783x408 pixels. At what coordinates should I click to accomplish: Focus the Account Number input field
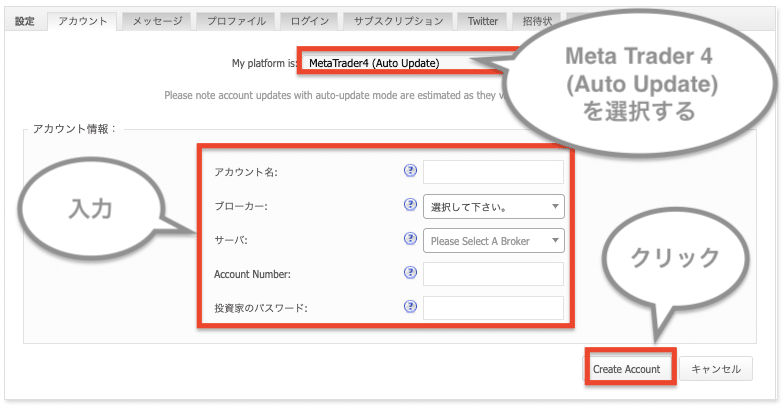(493, 274)
